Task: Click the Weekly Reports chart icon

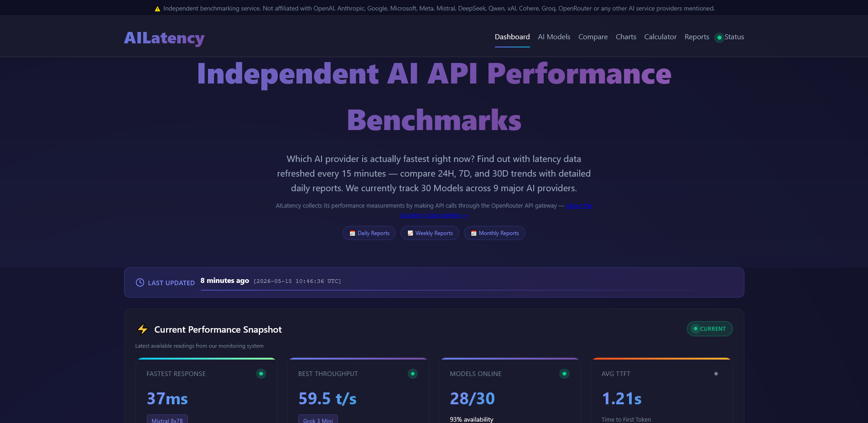Action: [x=411, y=233]
